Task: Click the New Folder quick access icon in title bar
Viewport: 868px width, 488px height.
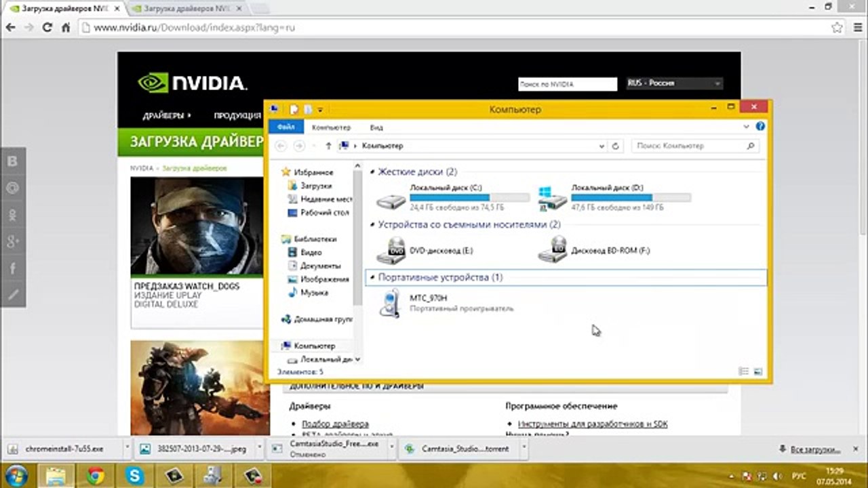Action: [x=307, y=109]
